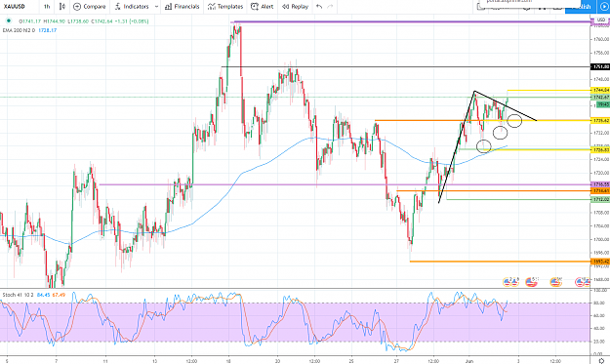
Task: Click the Stoch value 84.45 in legend
Action: pos(43,295)
